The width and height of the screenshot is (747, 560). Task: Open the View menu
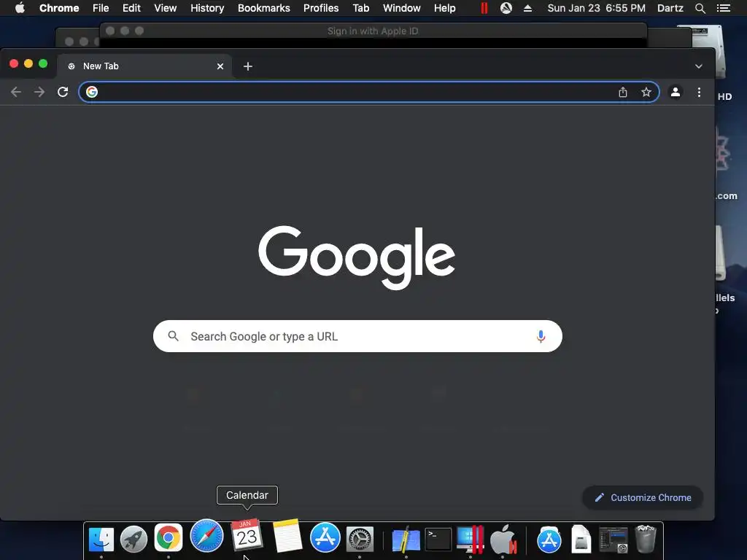166,8
